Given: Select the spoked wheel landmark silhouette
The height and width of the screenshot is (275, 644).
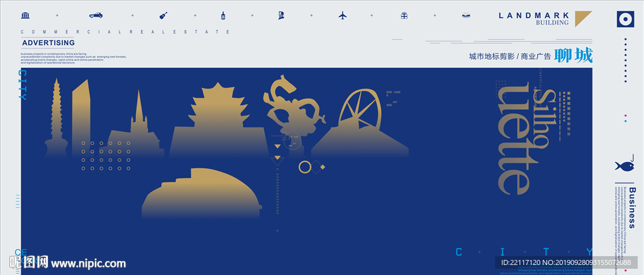Looking at the screenshot, I should tap(360, 123).
